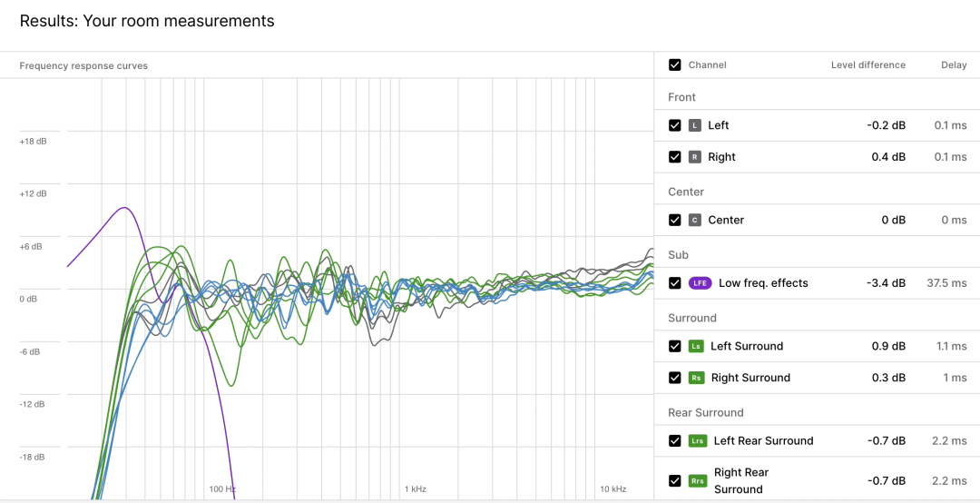Select the Left channel name label
This screenshot has width=980, height=503.
(x=718, y=125)
